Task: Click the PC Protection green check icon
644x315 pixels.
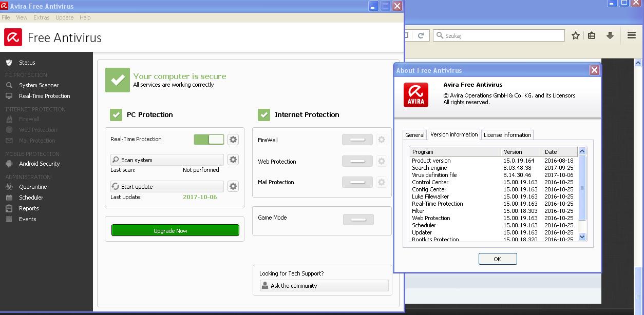Action: point(116,114)
